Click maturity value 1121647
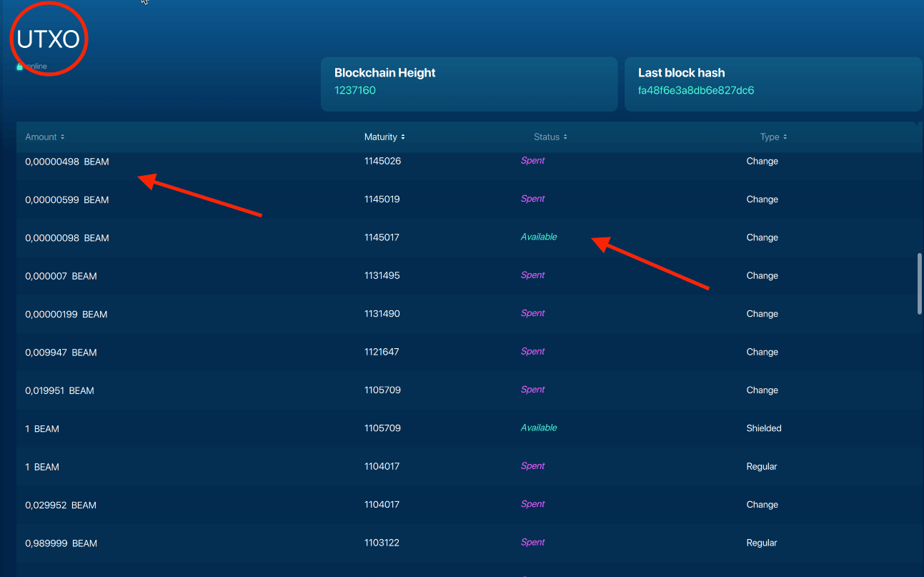 pyautogui.click(x=382, y=352)
